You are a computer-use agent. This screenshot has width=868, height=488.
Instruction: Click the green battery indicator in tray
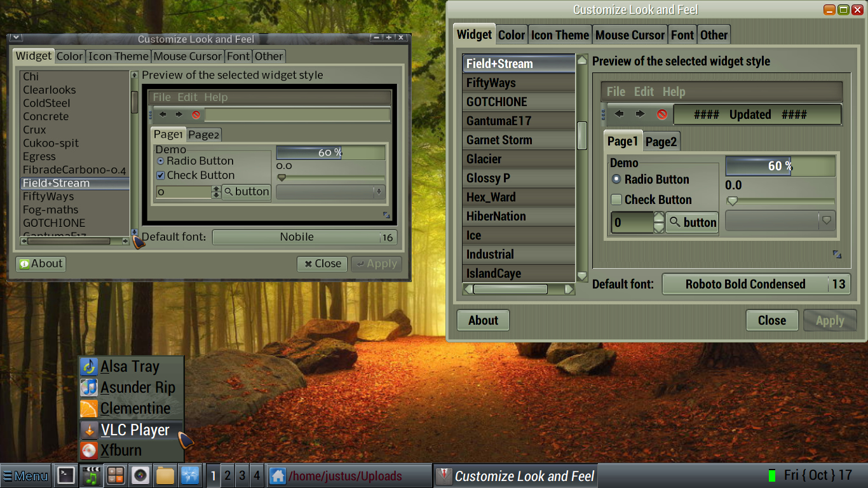click(x=772, y=475)
